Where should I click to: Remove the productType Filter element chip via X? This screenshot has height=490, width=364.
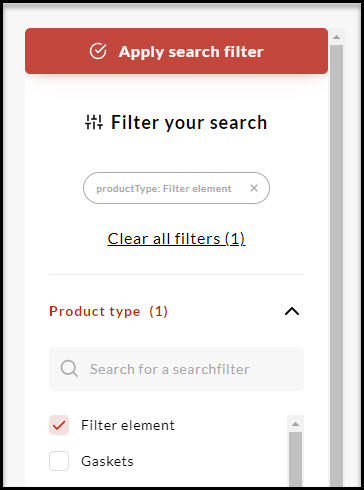point(254,188)
